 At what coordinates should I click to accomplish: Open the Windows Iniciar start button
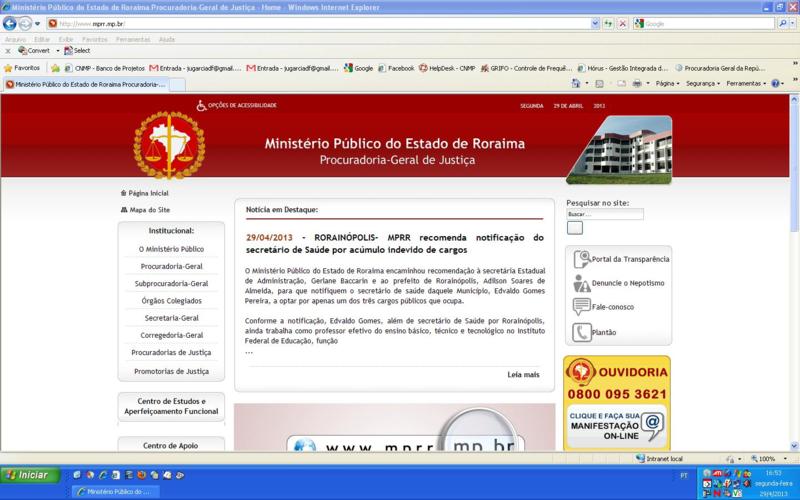coord(30,475)
